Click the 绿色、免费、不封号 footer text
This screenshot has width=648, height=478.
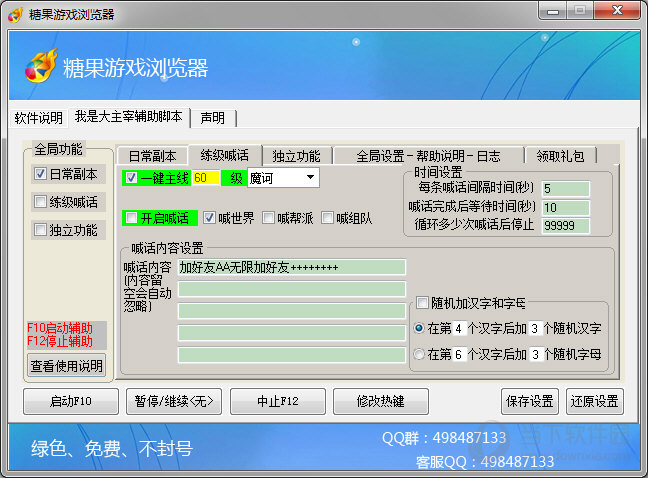[x=112, y=448]
